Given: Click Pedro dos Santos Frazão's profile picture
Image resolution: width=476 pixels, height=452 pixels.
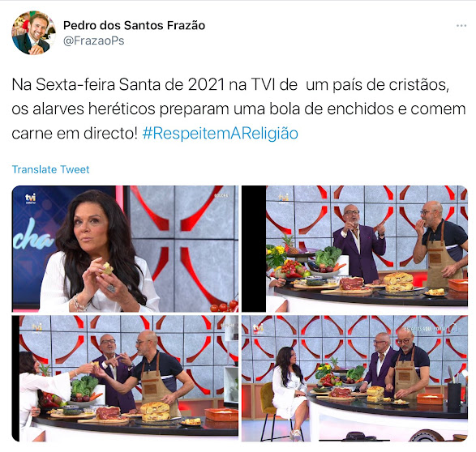Looking at the screenshot, I should coord(33,32).
